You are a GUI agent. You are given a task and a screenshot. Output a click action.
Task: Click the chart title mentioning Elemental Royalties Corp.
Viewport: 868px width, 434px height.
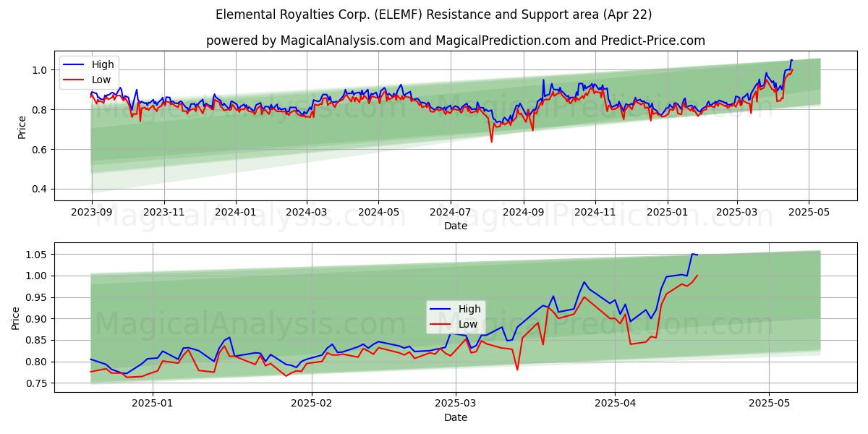tap(433, 14)
